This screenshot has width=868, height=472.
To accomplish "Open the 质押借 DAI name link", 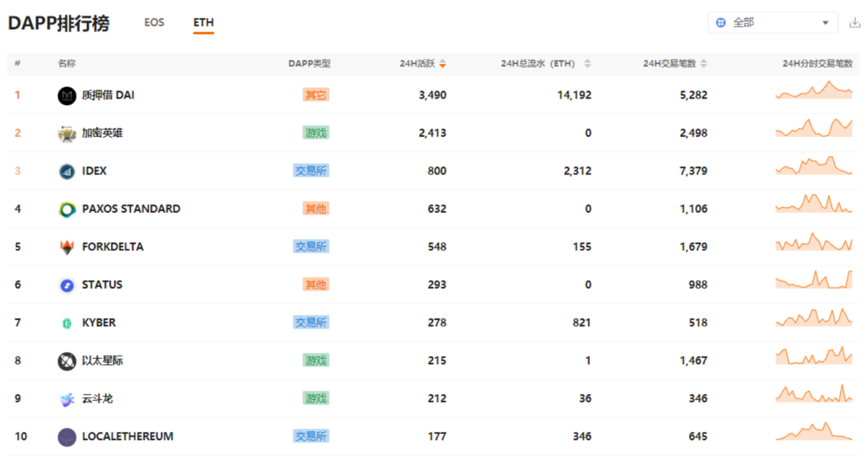I will (x=108, y=95).
